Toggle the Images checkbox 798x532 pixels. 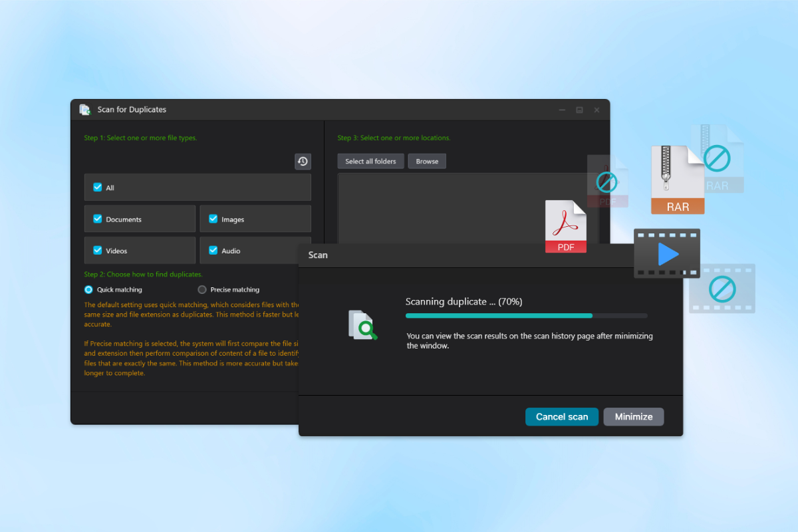point(213,219)
